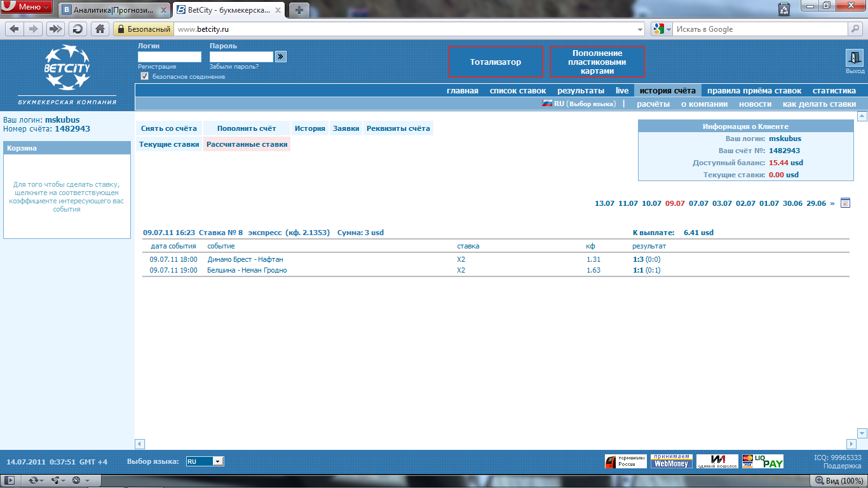Open Пополнить счёт tab

click(247, 128)
